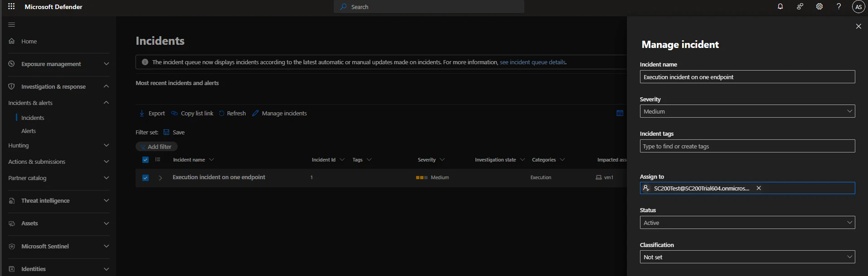Click the Assign to field
Image resolution: width=868 pixels, height=276 pixels.
747,188
